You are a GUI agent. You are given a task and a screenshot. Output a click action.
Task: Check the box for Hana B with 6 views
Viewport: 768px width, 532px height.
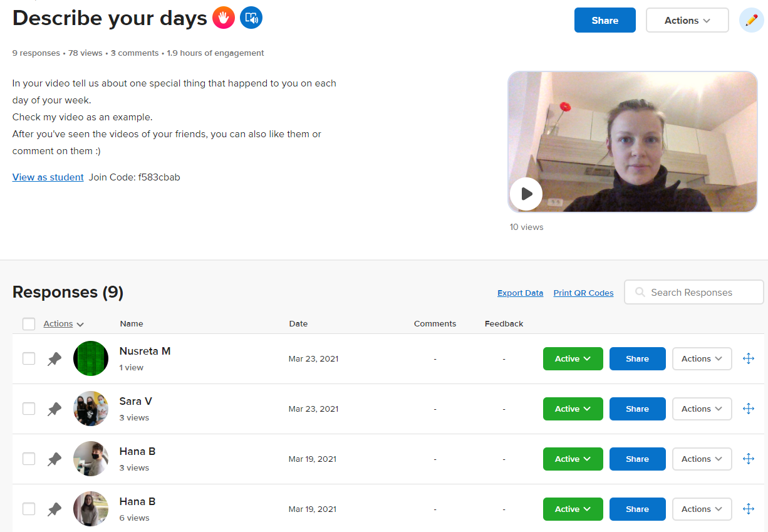[x=29, y=509]
